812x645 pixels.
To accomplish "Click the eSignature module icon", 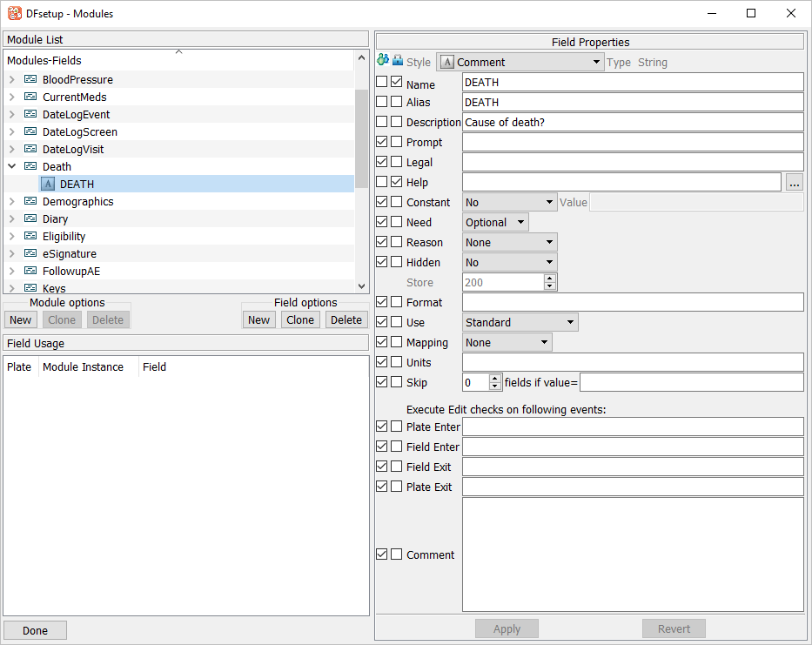I will (30, 254).
